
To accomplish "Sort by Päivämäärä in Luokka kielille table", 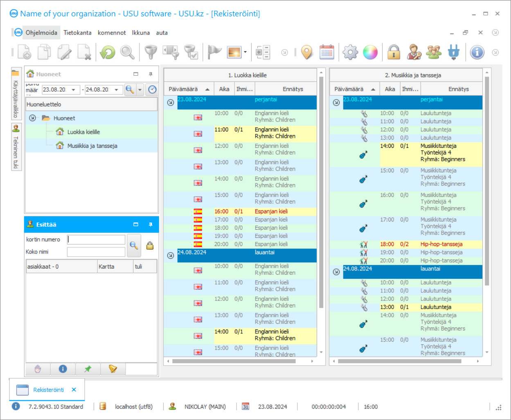I will pyautogui.click(x=189, y=89).
